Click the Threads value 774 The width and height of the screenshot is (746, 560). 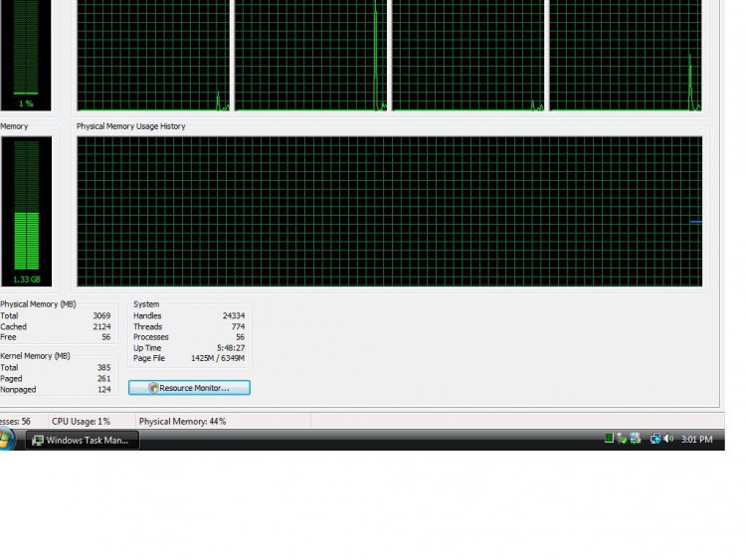tap(238, 327)
